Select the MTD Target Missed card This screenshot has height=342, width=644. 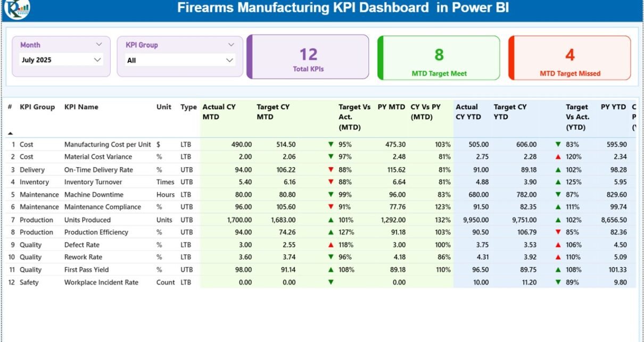tap(569, 58)
